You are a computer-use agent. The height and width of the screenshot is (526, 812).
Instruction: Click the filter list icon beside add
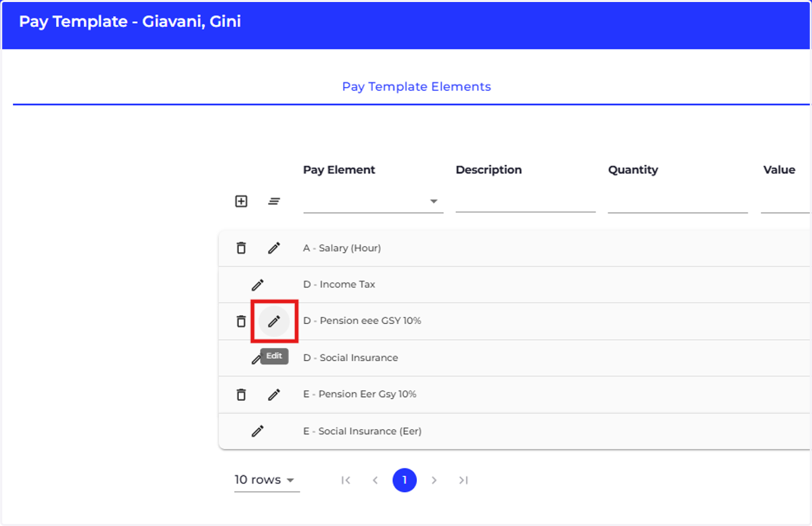click(274, 201)
